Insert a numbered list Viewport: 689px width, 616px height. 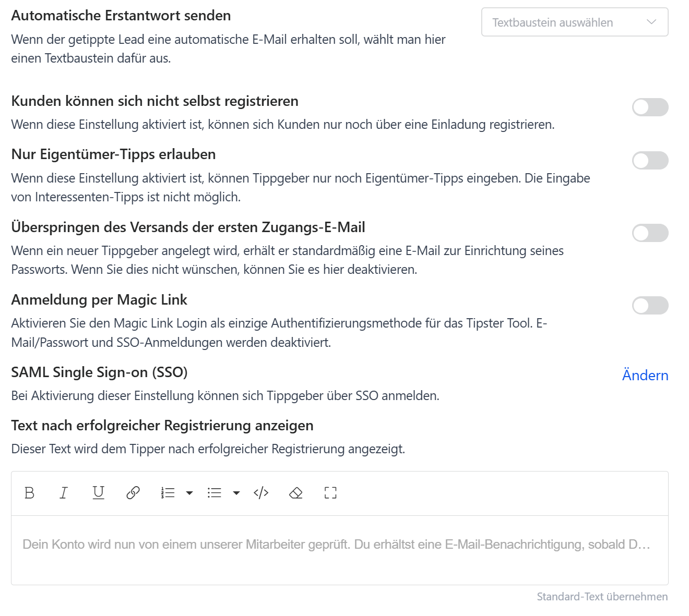(168, 493)
